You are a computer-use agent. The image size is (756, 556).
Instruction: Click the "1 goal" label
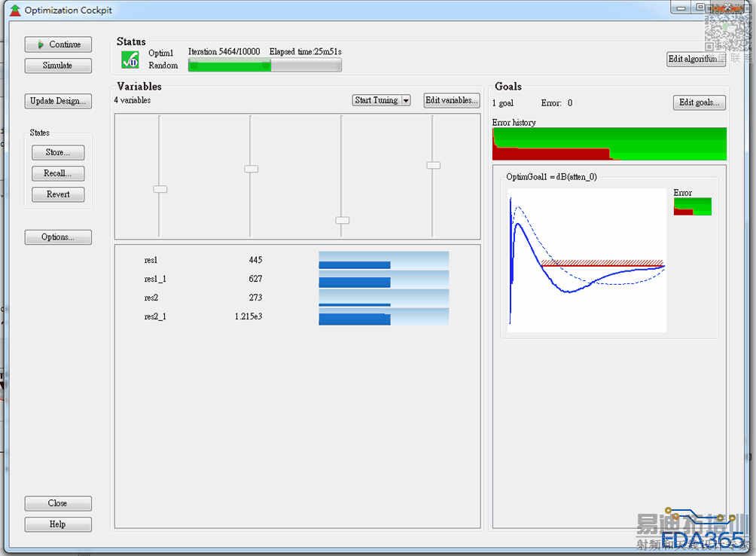tap(503, 103)
